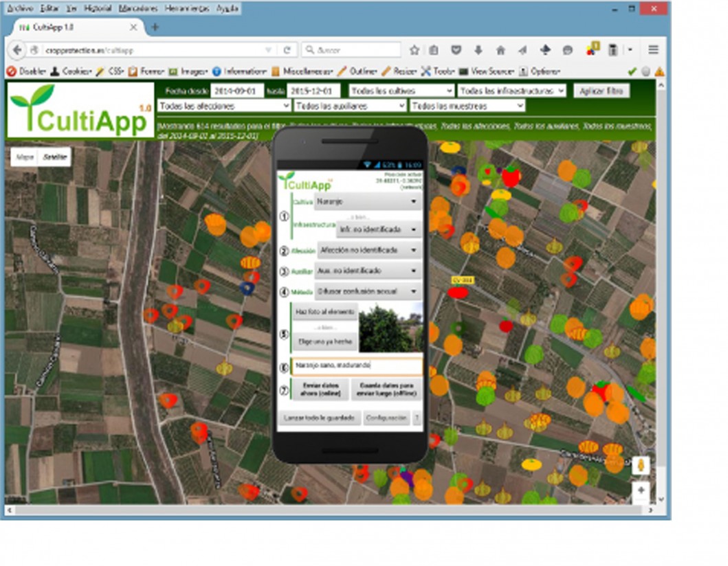Expand the 'Todos los cultivos' dropdown
This screenshot has width=728, height=566.
click(x=401, y=91)
